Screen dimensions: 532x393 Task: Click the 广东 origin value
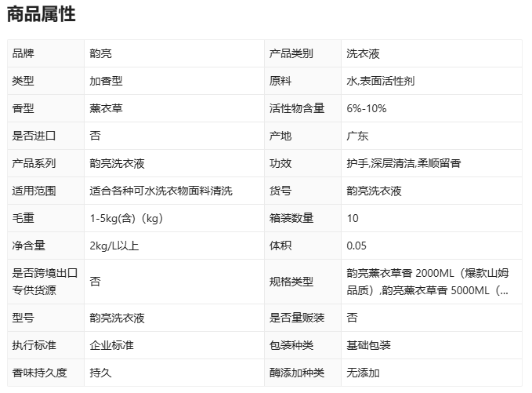pos(357,136)
